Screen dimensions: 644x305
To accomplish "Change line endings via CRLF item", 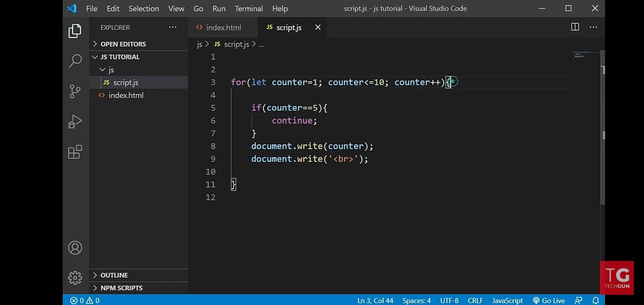I will pos(475,301).
